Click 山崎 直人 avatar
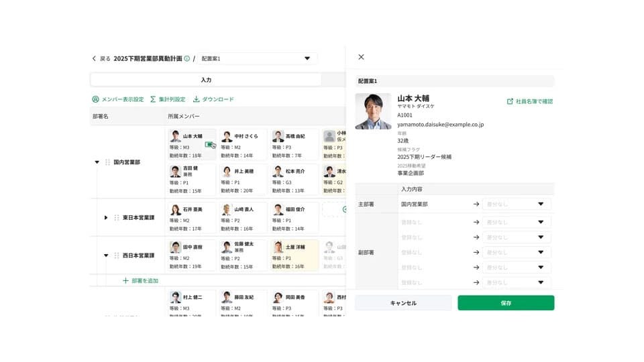This screenshot has height=362, width=644. 227,210
